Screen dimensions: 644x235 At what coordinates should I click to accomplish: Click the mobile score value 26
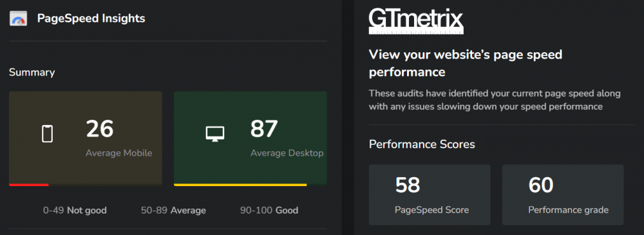[x=100, y=129]
